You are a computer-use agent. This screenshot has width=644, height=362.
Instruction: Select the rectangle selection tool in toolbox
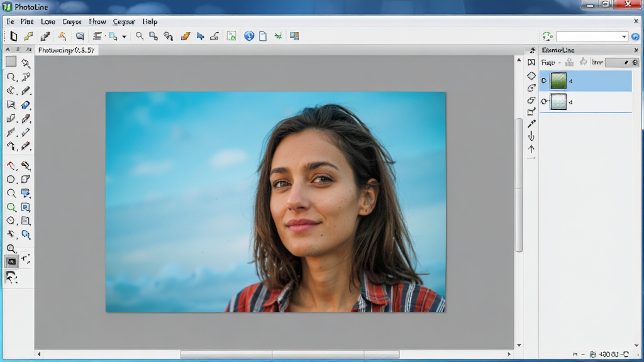pos(11,62)
